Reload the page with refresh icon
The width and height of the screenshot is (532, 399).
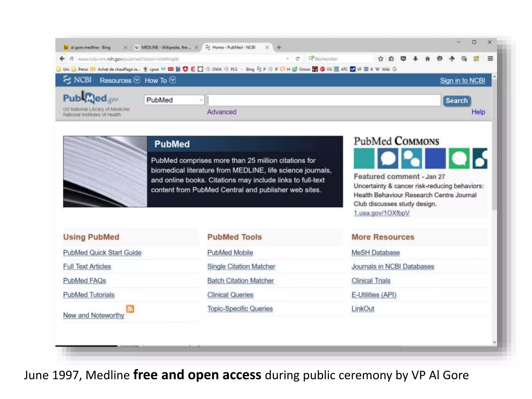[x=298, y=59]
